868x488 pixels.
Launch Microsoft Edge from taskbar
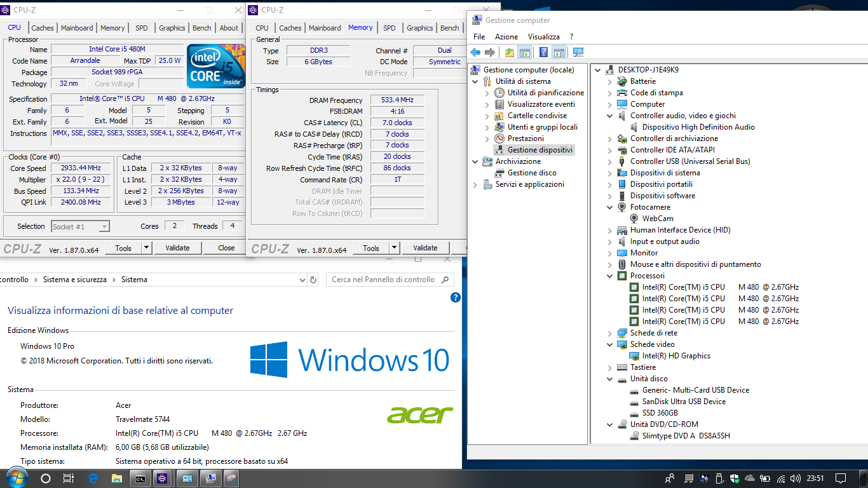pyautogui.click(x=93, y=478)
